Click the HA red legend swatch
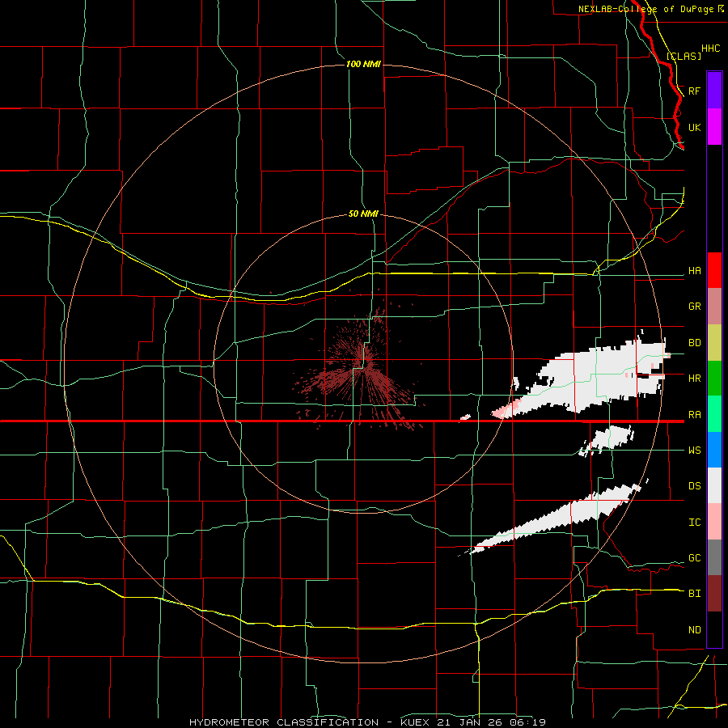Screen dimensions: 728x728 [x=714, y=270]
